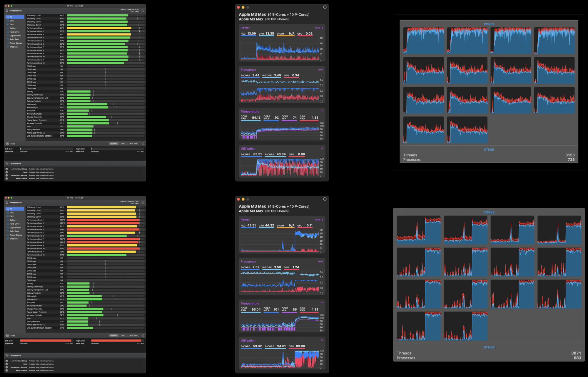Show Battery sensors in lower TG Pro sidebar

[15, 220]
